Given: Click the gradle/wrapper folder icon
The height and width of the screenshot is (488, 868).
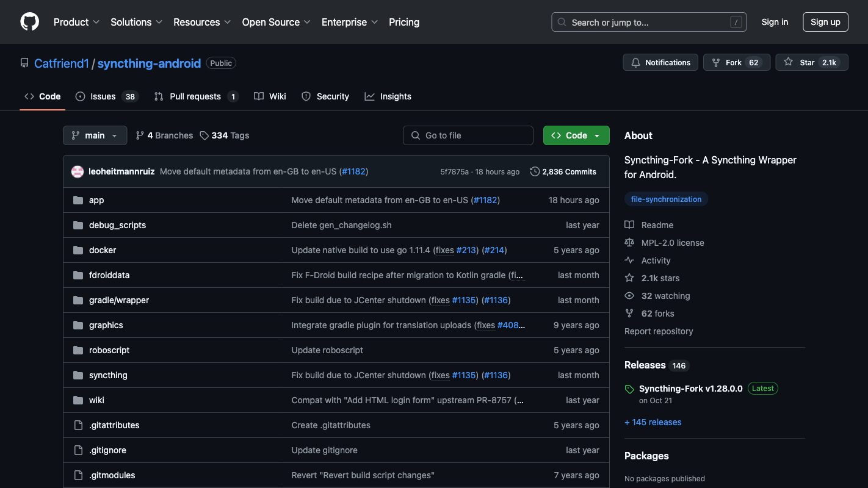Looking at the screenshot, I should [x=78, y=300].
